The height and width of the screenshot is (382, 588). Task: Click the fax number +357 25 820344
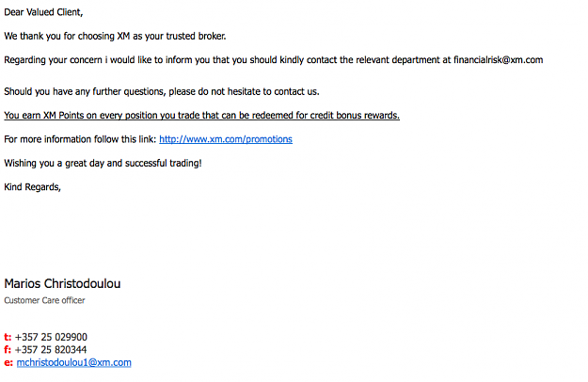(51, 350)
